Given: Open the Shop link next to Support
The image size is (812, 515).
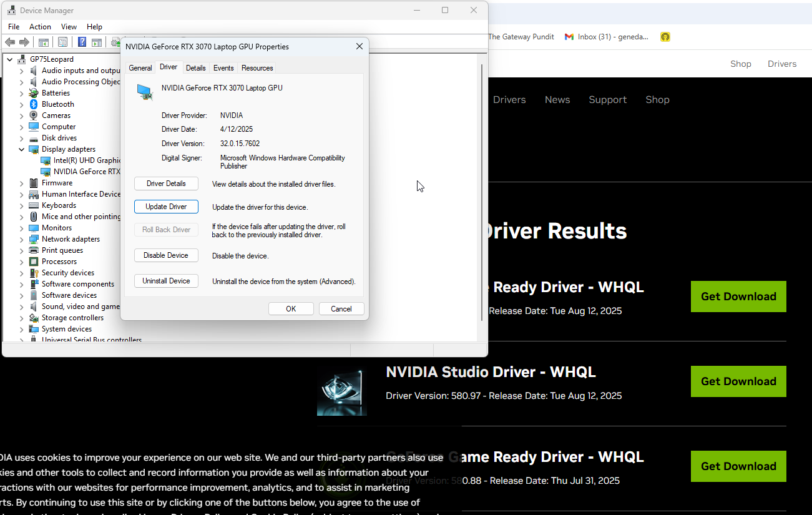Looking at the screenshot, I should 657,100.
